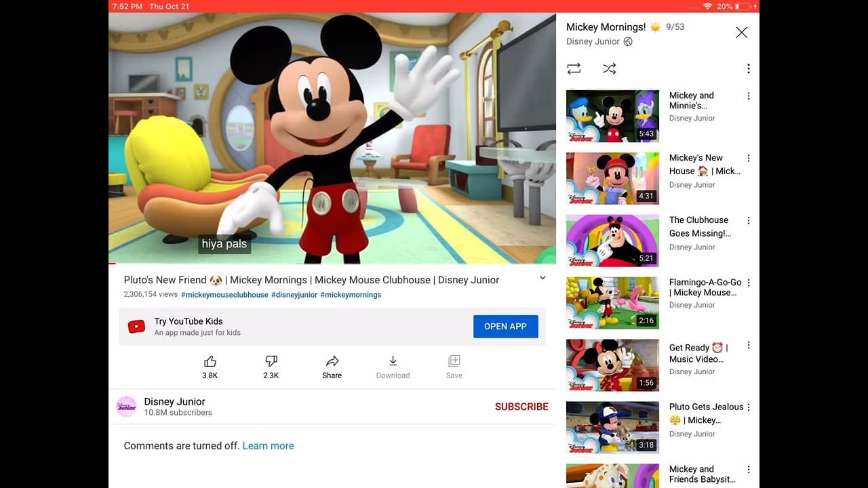Image resolution: width=868 pixels, height=488 pixels.
Task: Open options for Mickey and Friends Babysit video
Action: click(749, 470)
